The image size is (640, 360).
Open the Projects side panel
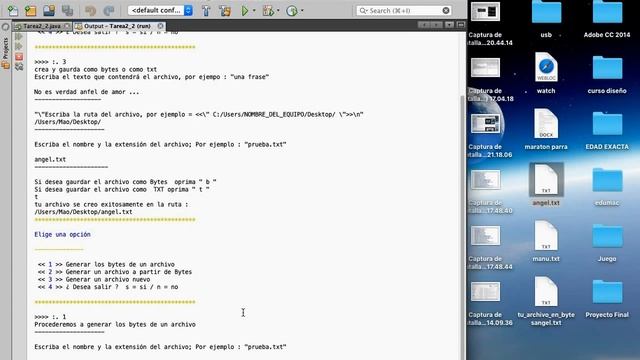coord(5,52)
